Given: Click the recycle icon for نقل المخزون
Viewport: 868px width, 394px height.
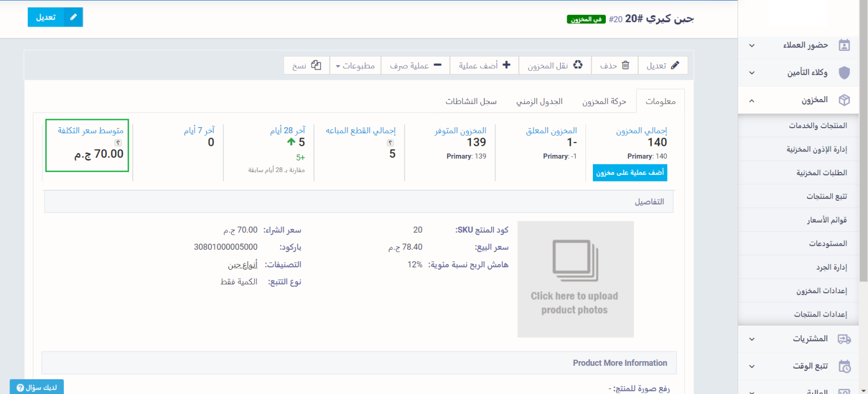Looking at the screenshot, I should coord(578,66).
